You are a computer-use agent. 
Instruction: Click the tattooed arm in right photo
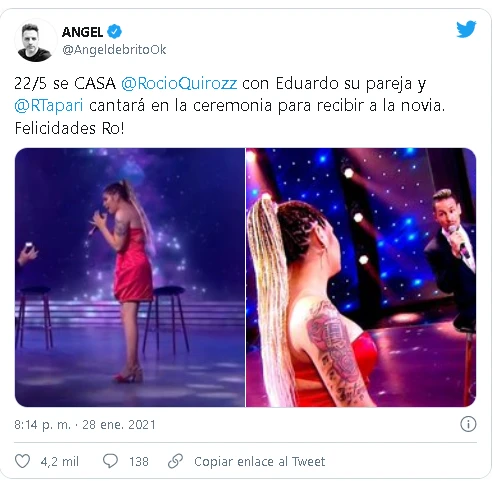337,353
